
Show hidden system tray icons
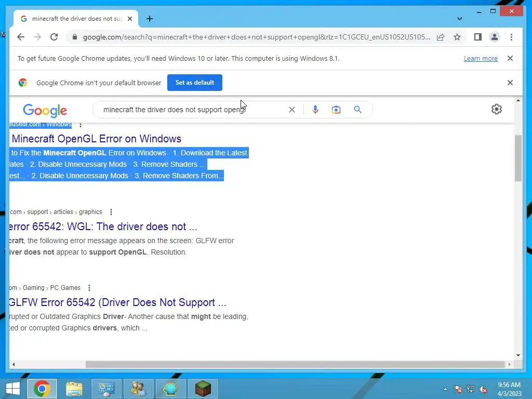445,389
